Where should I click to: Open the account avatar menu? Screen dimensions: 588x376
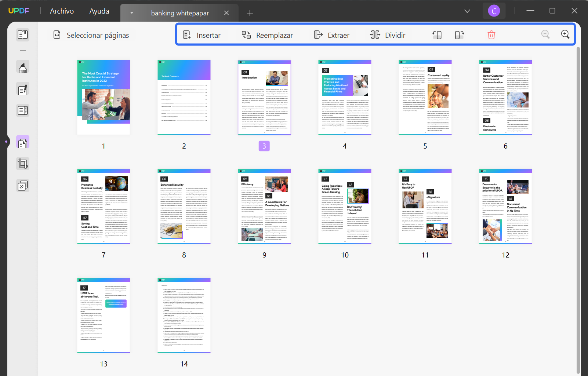tap(494, 11)
